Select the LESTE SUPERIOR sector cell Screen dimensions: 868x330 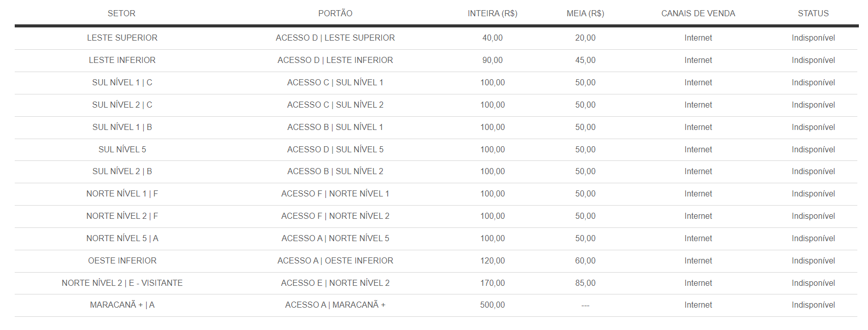tap(122, 38)
